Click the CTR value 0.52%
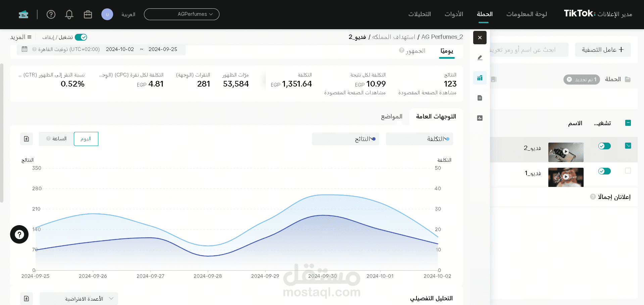 (x=72, y=84)
